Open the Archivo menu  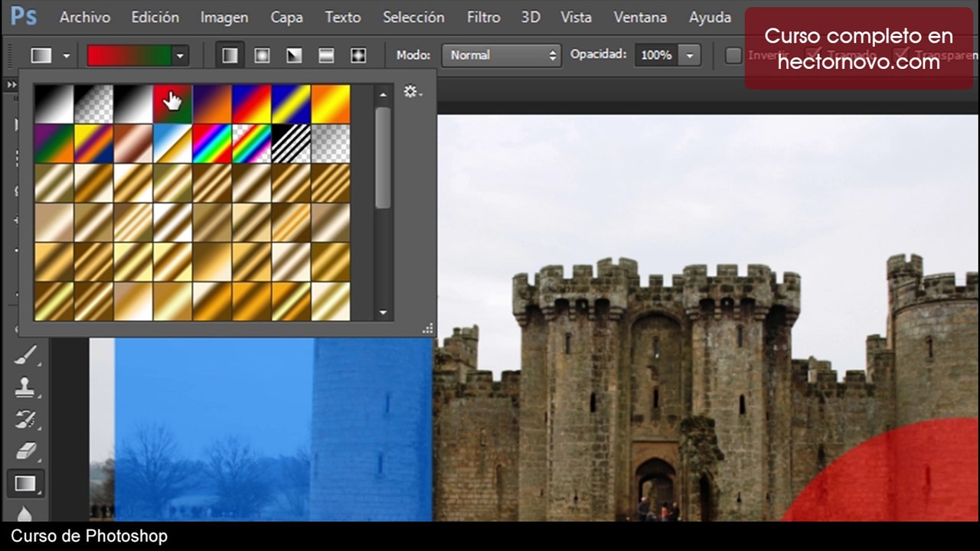[x=85, y=17]
